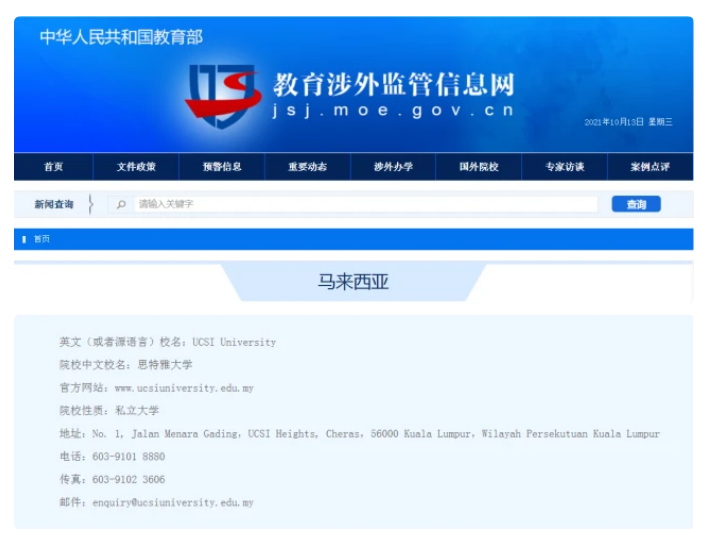Click the 查询 search button
Screen dimensions: 712x542
click(x=636, y=204)
